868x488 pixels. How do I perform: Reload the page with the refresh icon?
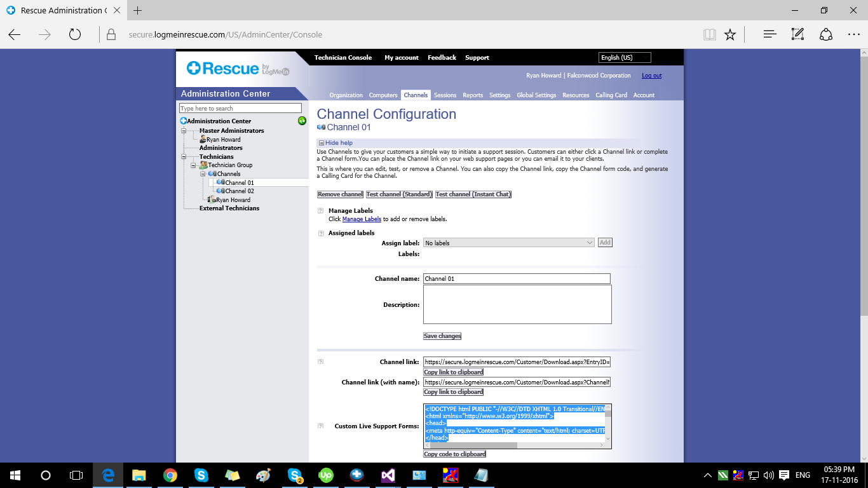(x=75, y=35)
